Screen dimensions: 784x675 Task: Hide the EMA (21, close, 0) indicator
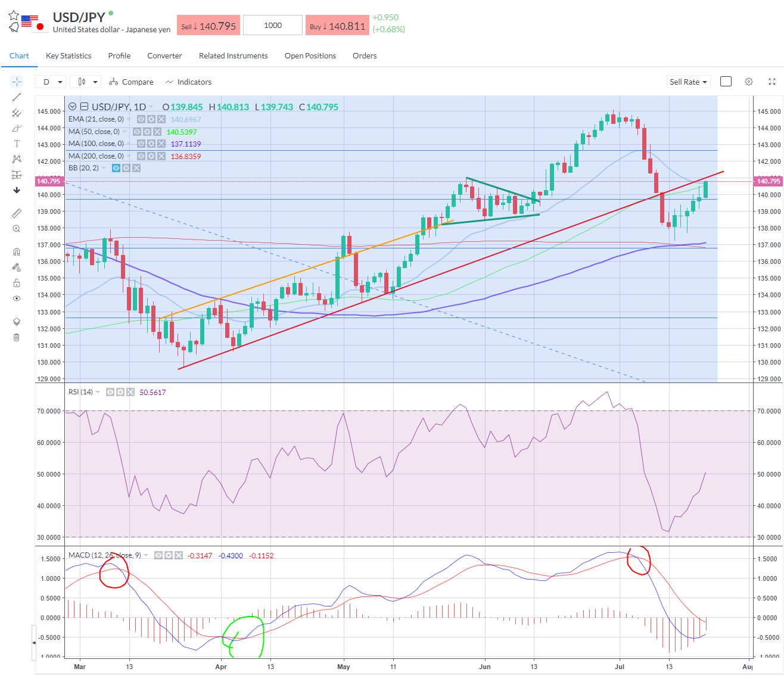[x=141, y=119]
